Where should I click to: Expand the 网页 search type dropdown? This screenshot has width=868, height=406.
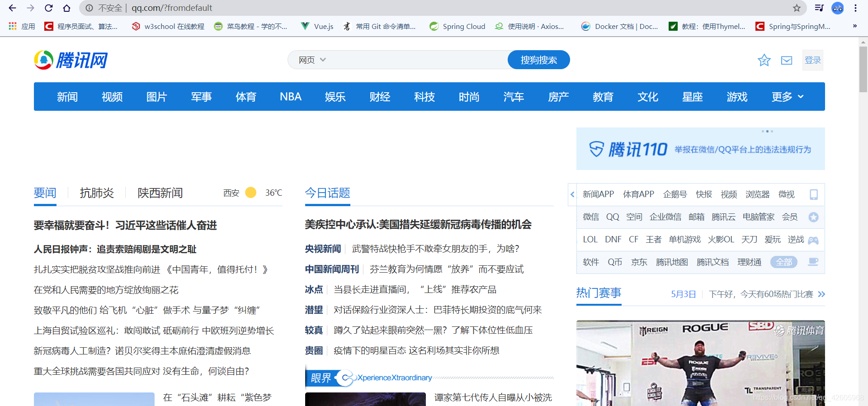tap(312, 60)
